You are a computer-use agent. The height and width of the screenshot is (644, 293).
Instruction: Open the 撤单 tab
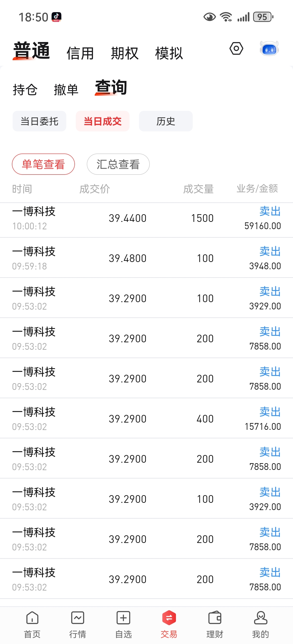(x=66, y=90)
